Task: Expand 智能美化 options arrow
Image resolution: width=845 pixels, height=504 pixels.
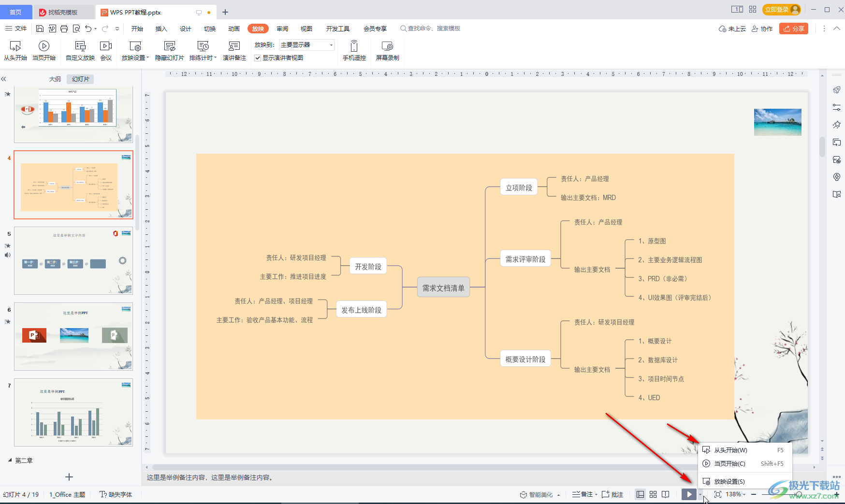Action: click(558, 495)
